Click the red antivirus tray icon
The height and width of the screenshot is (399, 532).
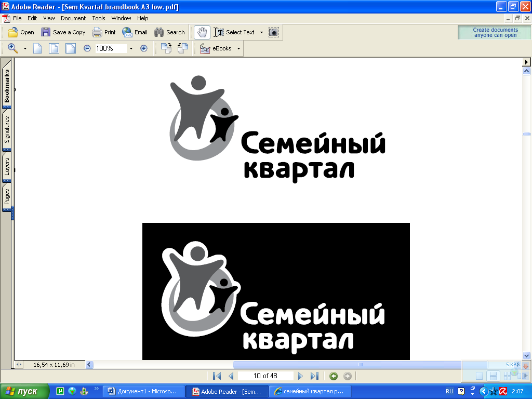503,392
